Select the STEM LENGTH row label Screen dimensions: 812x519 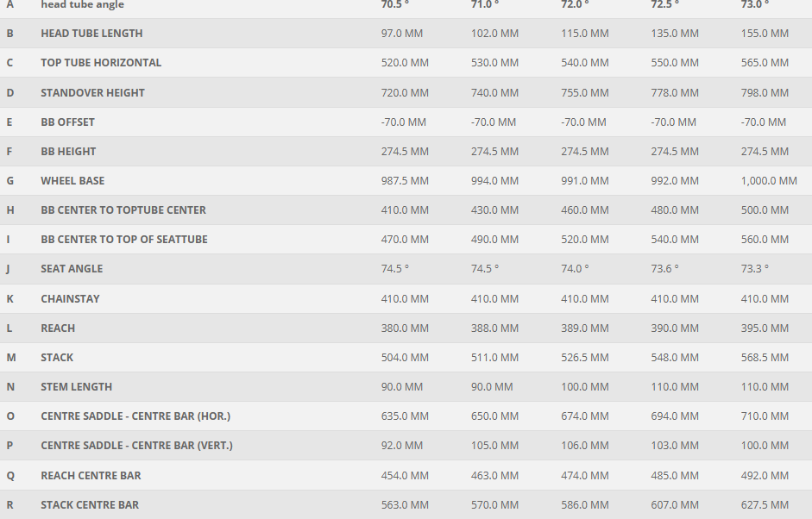[76, 387]
